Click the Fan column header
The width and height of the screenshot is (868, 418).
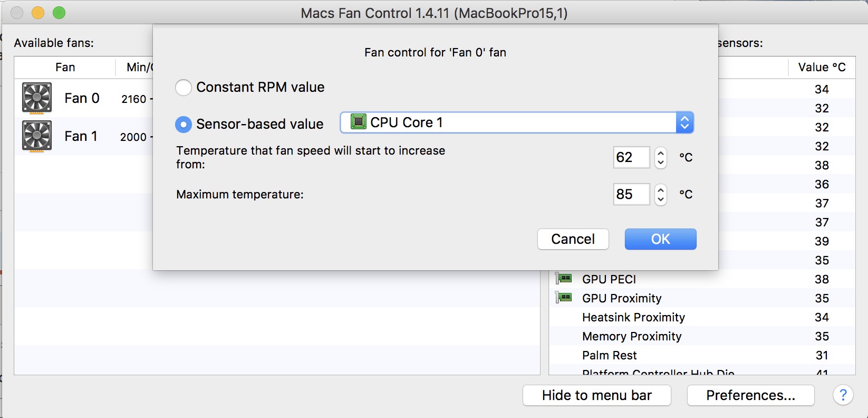coord(65,68)
